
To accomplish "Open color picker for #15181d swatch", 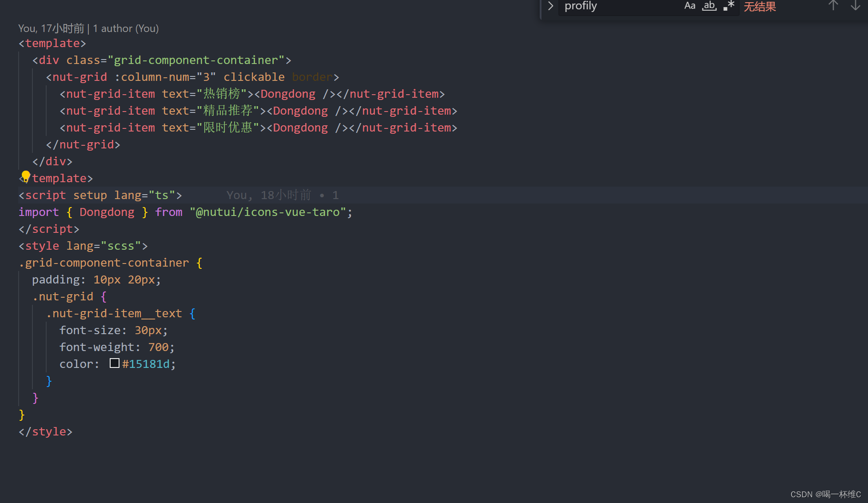I will (x=115, y=363).
